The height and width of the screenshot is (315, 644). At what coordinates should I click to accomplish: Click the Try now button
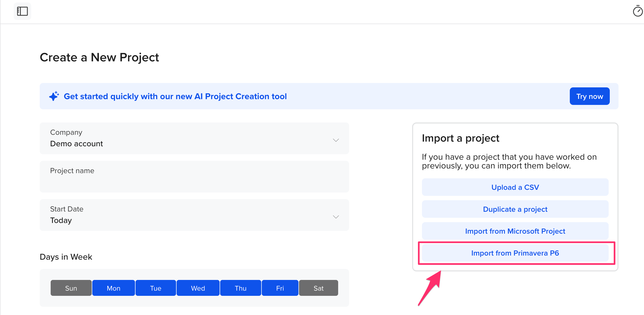(590, 96)
